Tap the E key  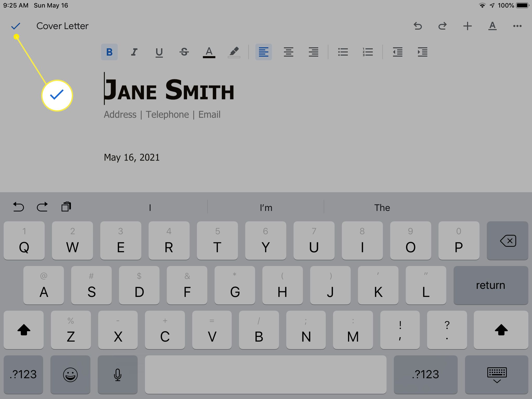[x=121, y=241]
